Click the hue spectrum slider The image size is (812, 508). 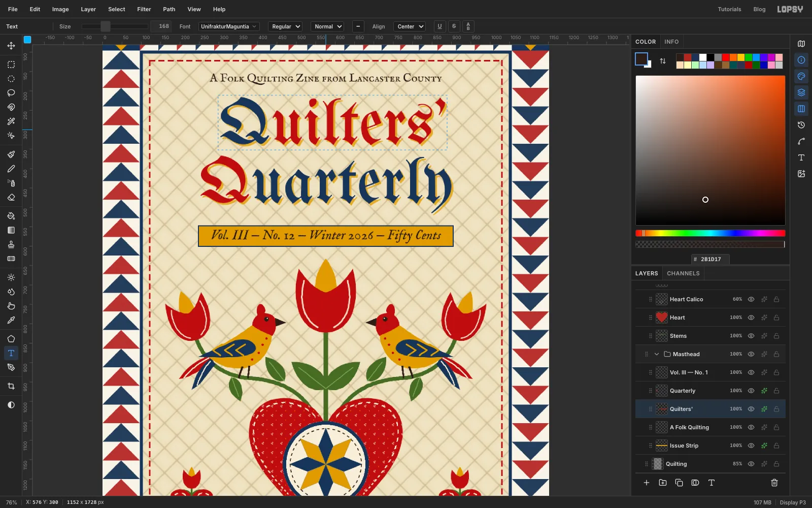pyautogui.click(x=710, y=233)
